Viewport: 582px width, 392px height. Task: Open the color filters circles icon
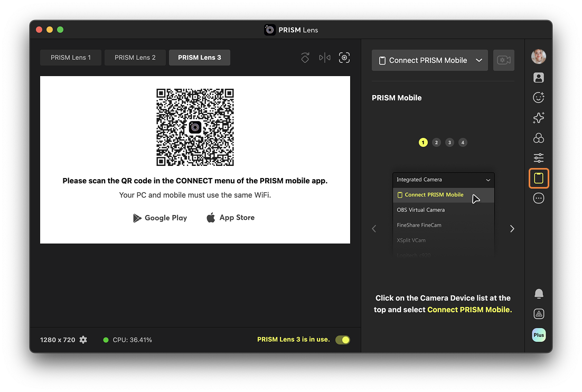click(539, 138)
